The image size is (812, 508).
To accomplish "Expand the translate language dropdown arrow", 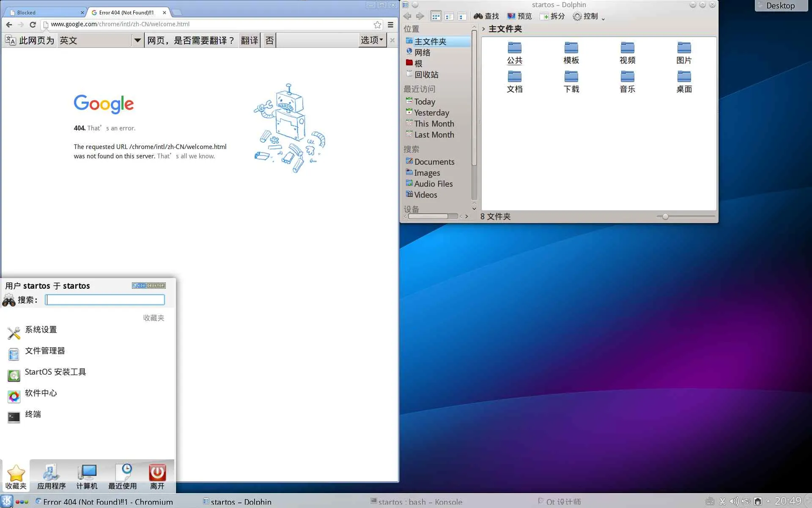I will click(137, 40).
